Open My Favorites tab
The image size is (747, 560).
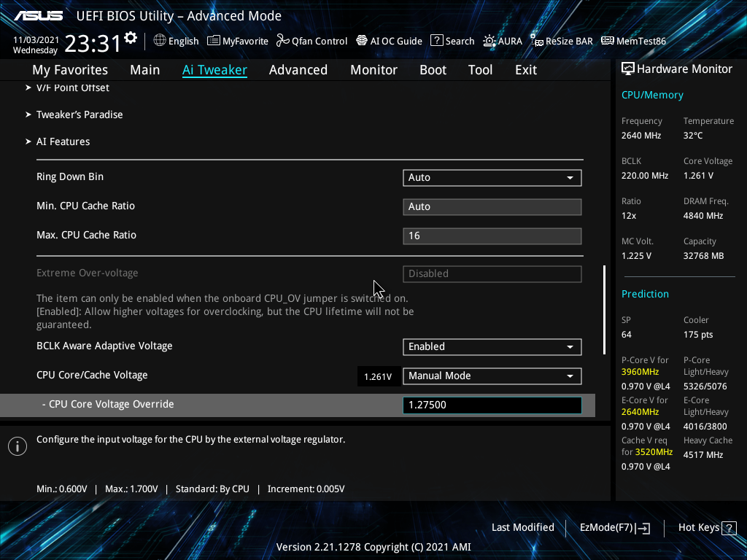[x=70, y=70]
